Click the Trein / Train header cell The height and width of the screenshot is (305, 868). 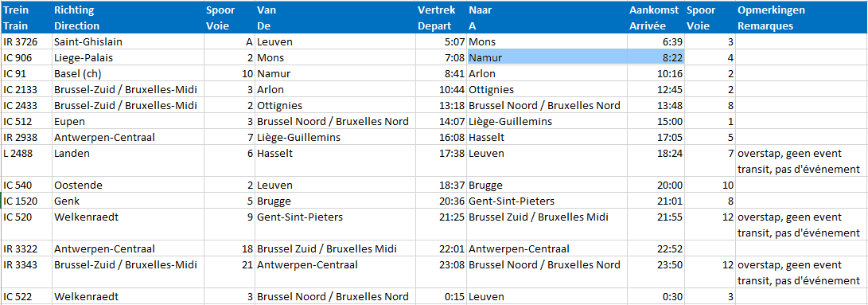(x=26, y=18)
